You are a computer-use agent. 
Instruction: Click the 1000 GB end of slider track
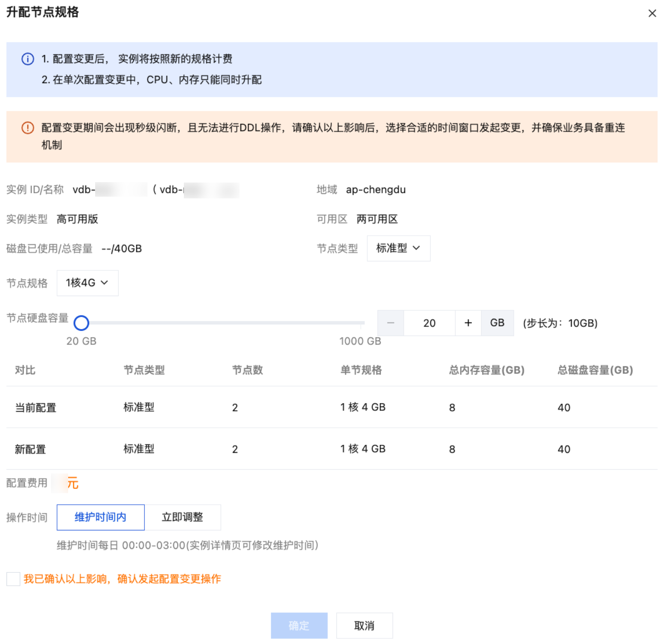pos(363,323)
